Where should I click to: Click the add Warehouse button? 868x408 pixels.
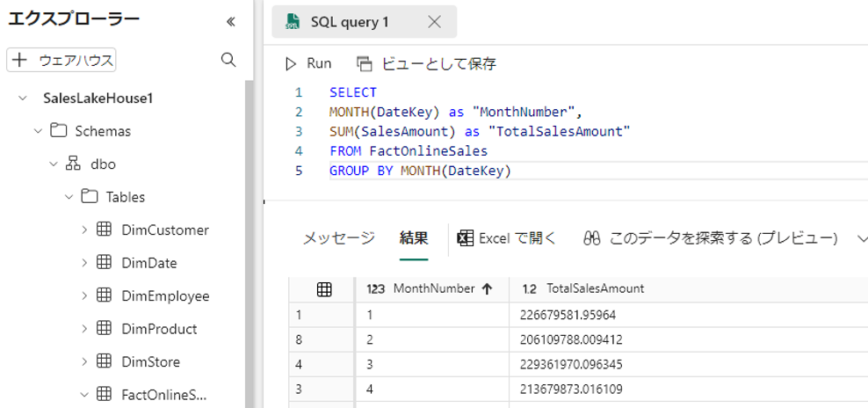(62, 60)
